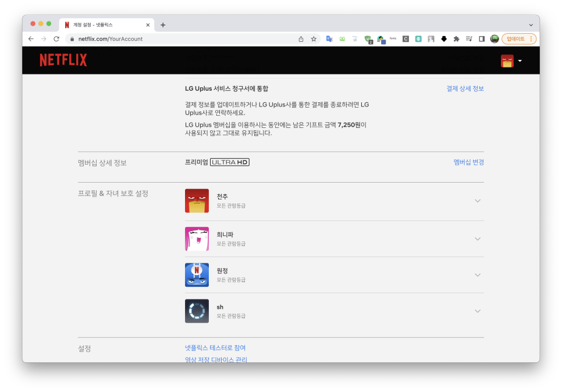This screenshot has width=562, height=392.
Task: Click the 업데이트 update button
Action: [x=518, y=39]
